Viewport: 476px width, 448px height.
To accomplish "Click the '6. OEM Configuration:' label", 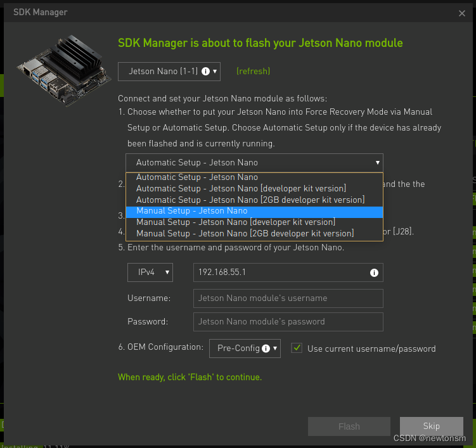I will (x=160, y=347).
